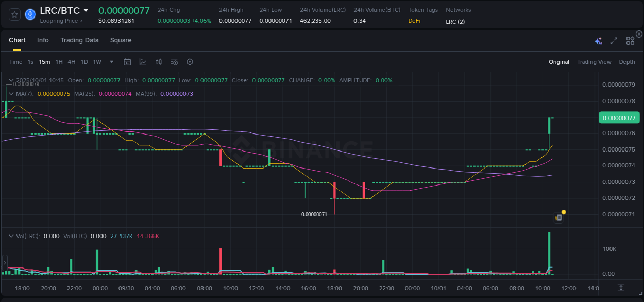
Task: Select the 1D timeframe
Action: [84, 61]
